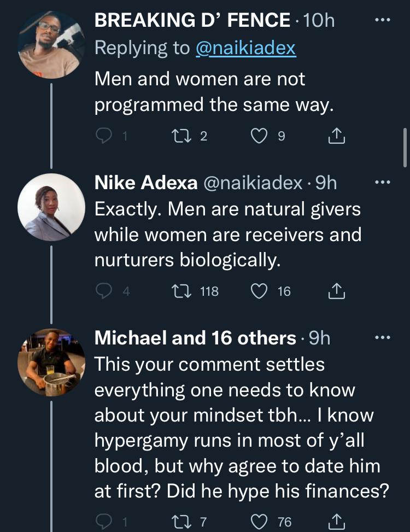410x532 pixels.
Task: Click the Nike Adexa display name
Action: pos(146,183)
